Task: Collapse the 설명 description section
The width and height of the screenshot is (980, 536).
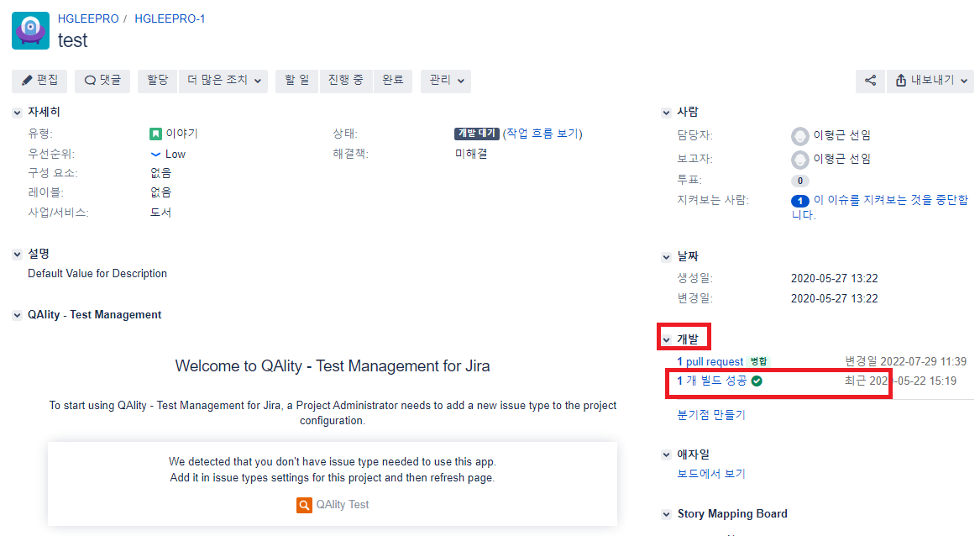Action: click(17, 255)
